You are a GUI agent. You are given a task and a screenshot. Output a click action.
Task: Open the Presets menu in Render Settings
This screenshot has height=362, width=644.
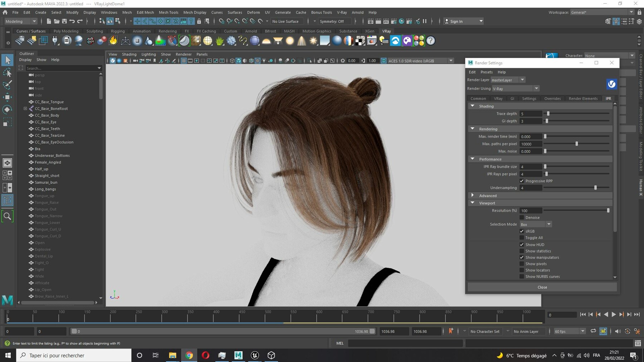coord(487,72)
